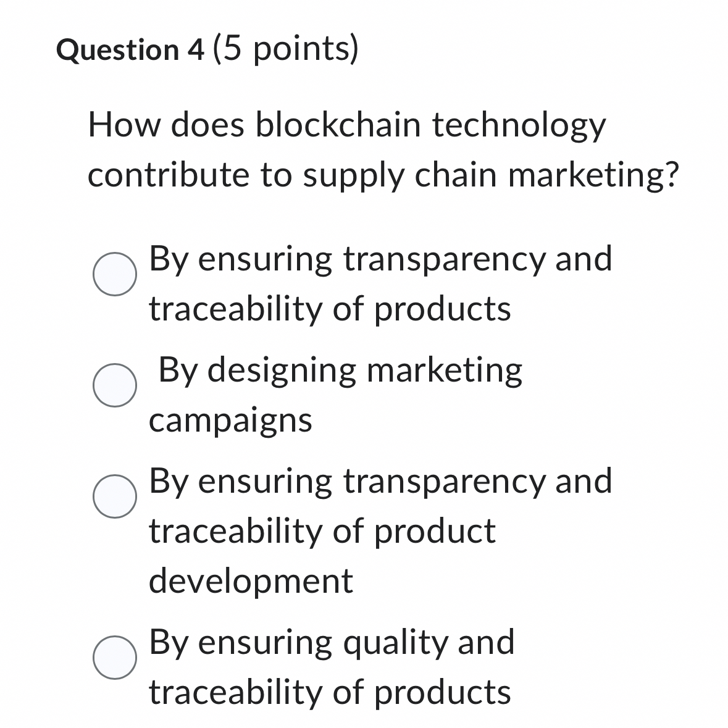The width and height of the screenshot is (728, 728).
Task: Select radio button for By ensuring quality
Action: (x=115, y=658)
